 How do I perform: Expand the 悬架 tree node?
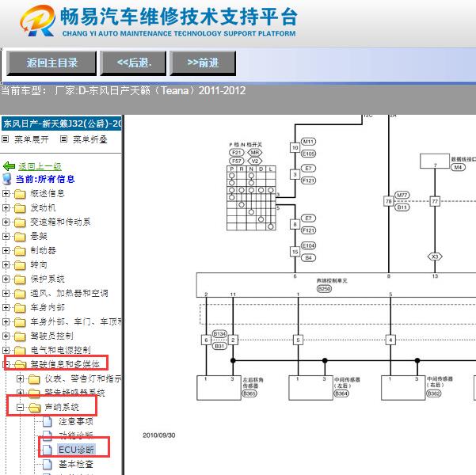[x=6, y=236]
